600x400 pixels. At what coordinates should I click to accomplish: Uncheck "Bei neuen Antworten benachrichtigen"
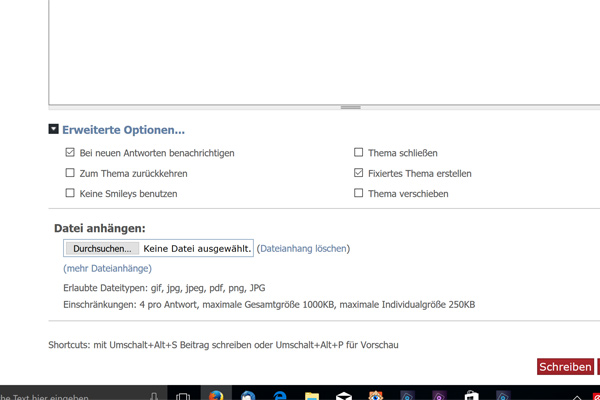(x=70, y=153)
